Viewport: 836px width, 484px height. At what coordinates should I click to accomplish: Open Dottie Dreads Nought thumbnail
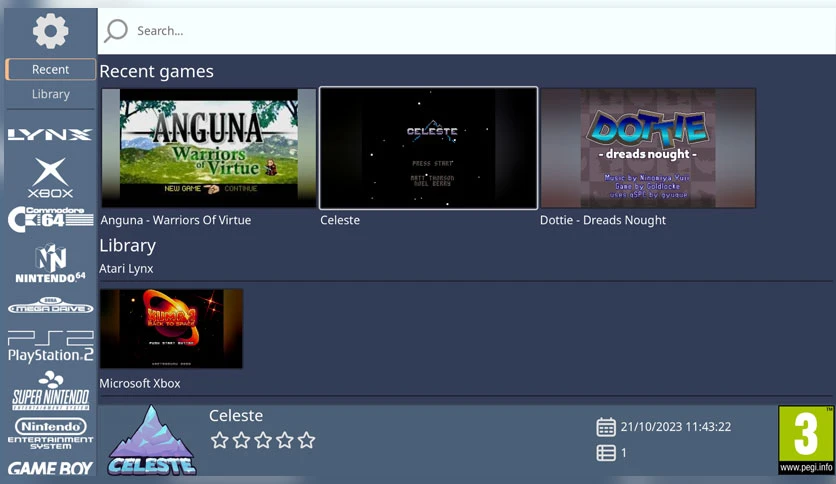pyautogui.click(x=648, y=148)
